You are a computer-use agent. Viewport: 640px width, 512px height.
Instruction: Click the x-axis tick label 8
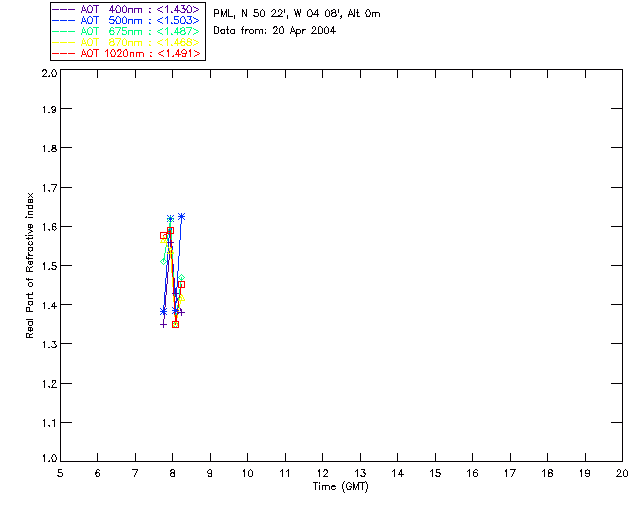(x=173, y=473)
